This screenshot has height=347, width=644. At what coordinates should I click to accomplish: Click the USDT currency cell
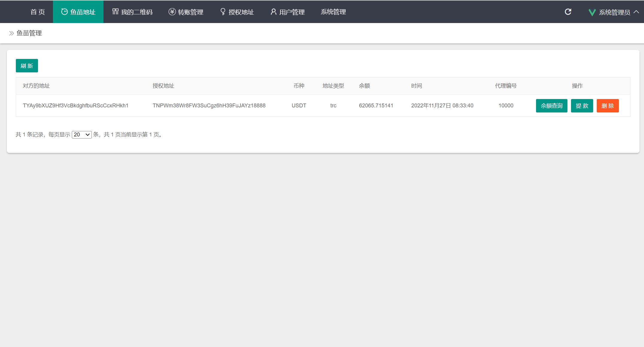point(299,106)
